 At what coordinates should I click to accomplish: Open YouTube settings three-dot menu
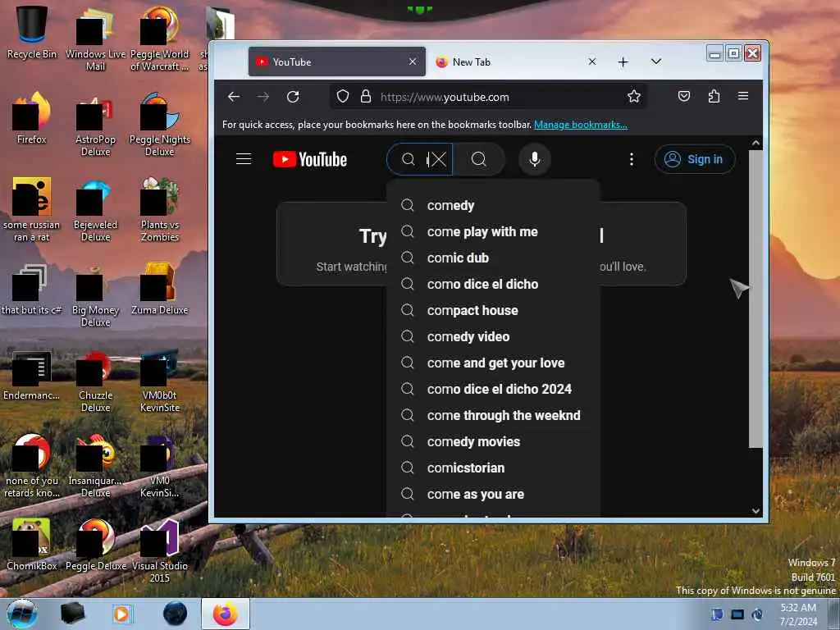click(x=631, y=159)
